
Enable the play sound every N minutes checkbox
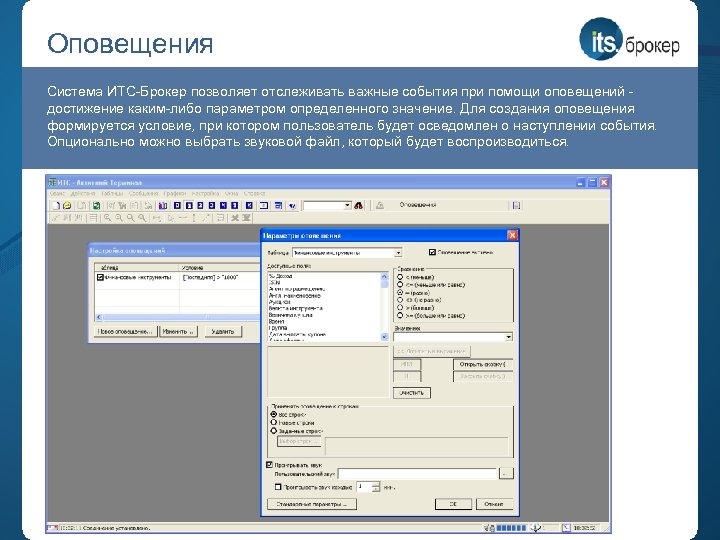pos(277,487)
